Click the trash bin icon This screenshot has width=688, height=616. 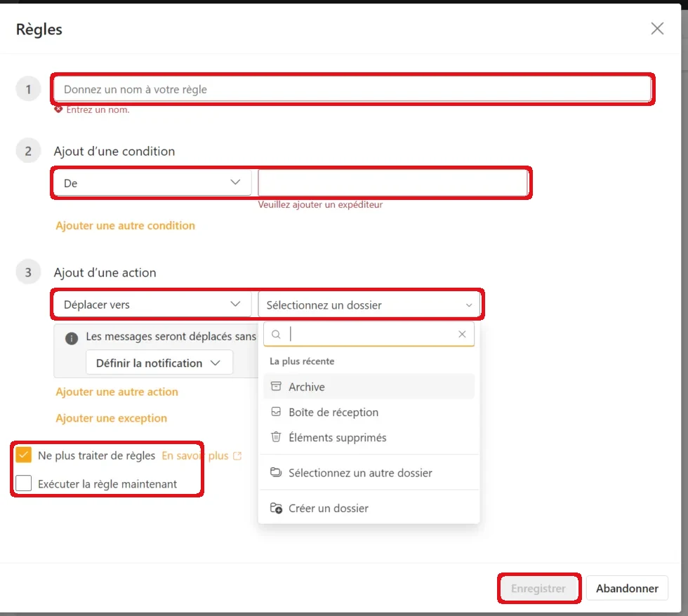click(x=276, y=437)
